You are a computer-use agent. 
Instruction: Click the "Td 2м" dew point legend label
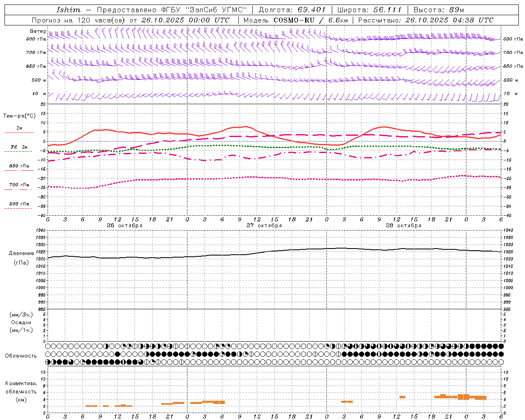coord(19,147)
